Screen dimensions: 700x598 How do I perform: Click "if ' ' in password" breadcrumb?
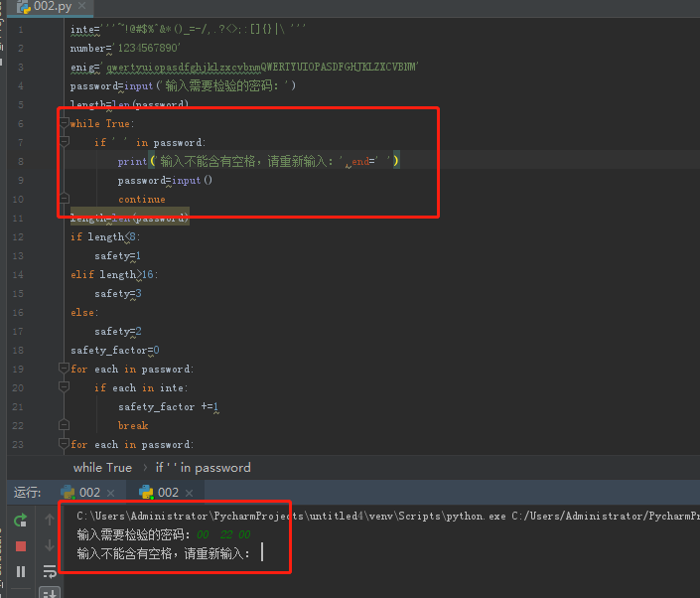click(203, 467)
